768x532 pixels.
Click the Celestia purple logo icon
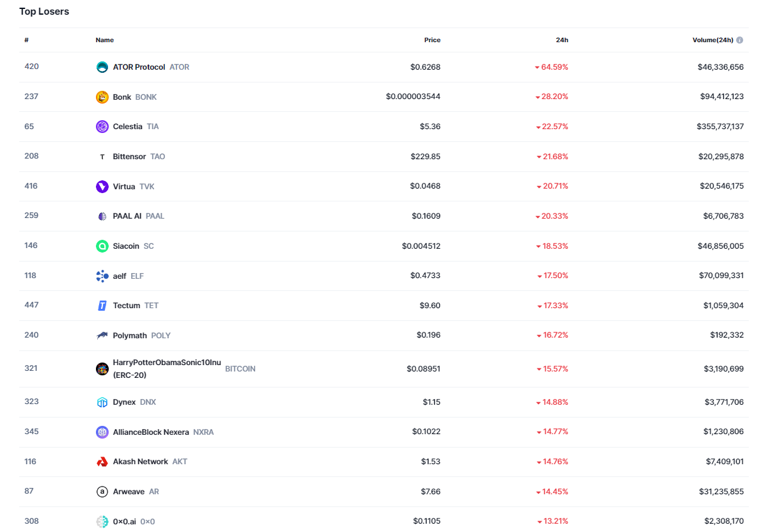tap(102, 127)
